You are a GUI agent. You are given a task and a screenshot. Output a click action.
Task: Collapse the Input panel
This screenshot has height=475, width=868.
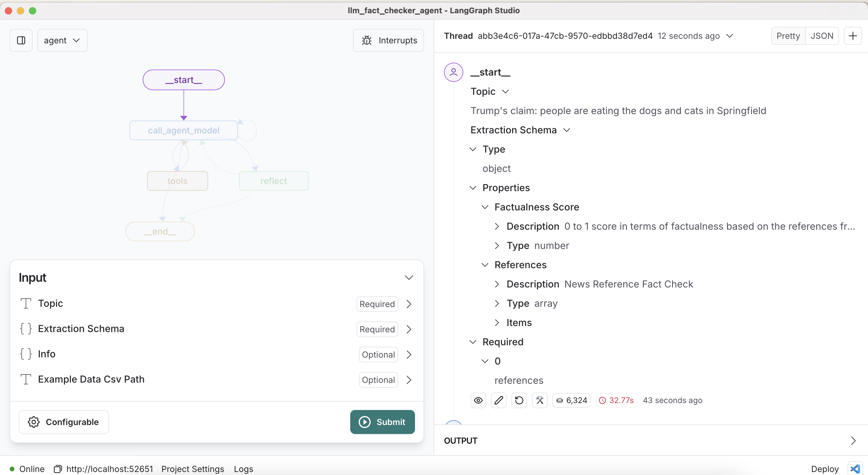[409, 278]
